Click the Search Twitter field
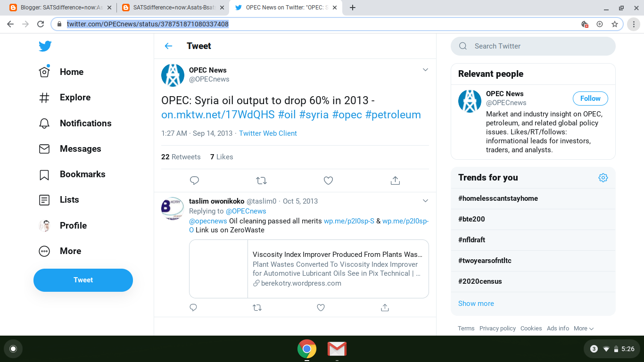This screenshot has height=362, width=644. click(x=533, y=46)
